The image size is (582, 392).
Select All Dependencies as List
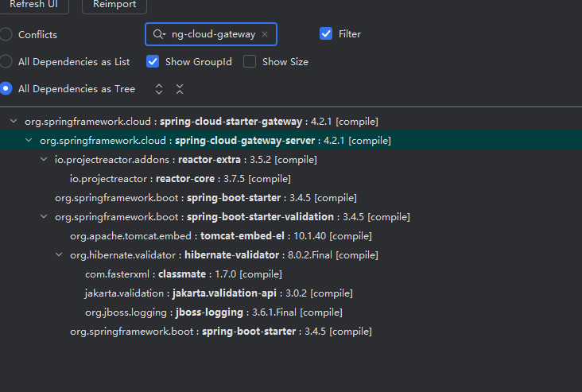[6, 61]
